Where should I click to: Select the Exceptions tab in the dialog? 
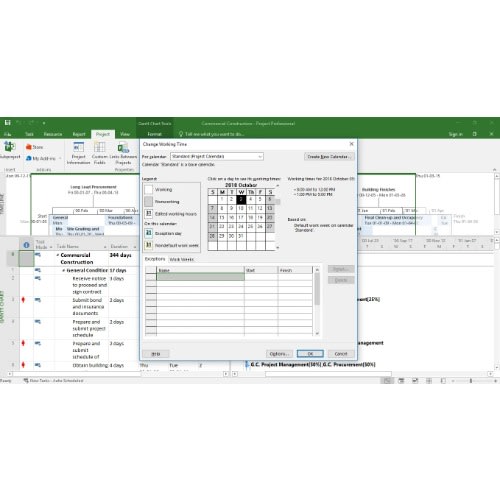coord(155,259)
